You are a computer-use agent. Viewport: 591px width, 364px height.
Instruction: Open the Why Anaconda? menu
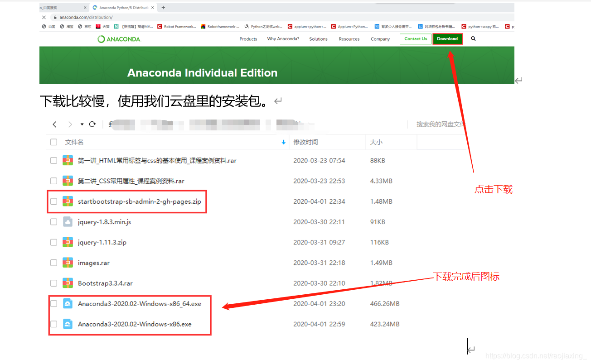coord(283,39)
